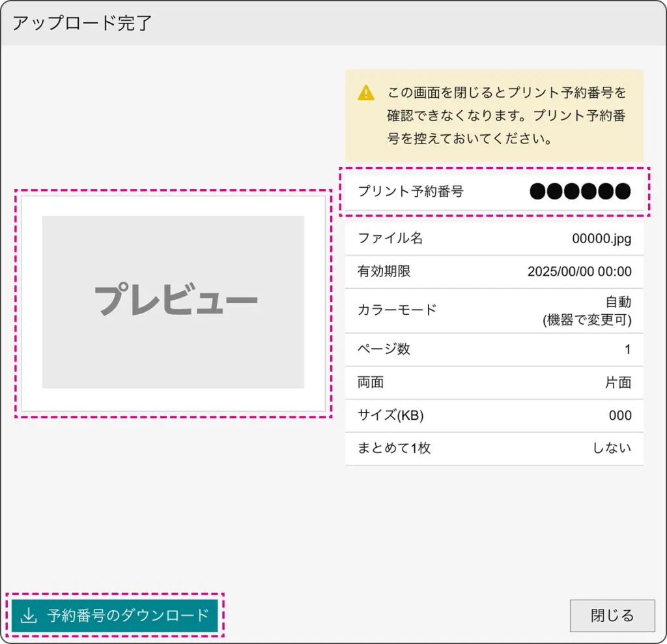The width and height of the screenshot is (667, 644).
Task: Select the プレビュー preview thumbnail
Action: 173,302
